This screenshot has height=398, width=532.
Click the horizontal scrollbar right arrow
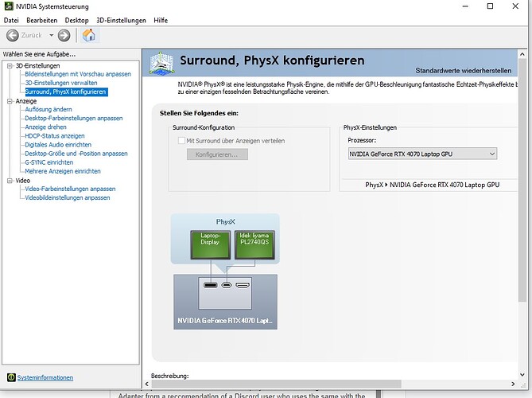point(513,384)
